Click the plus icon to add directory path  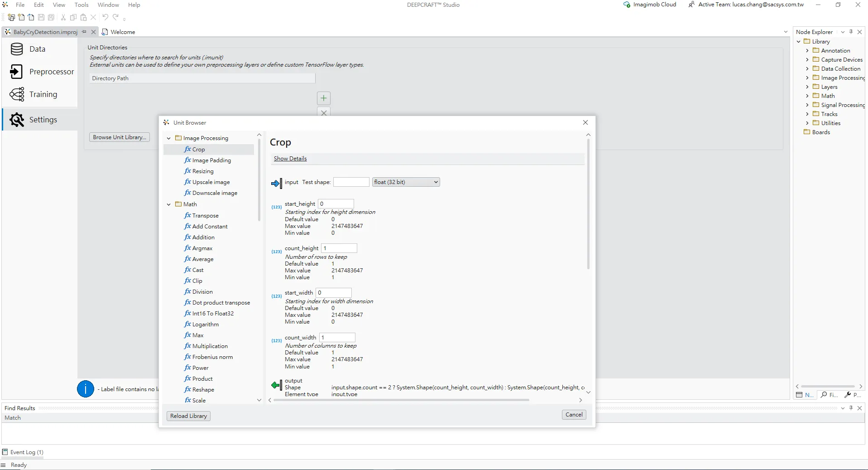click(x=323, y=98)
